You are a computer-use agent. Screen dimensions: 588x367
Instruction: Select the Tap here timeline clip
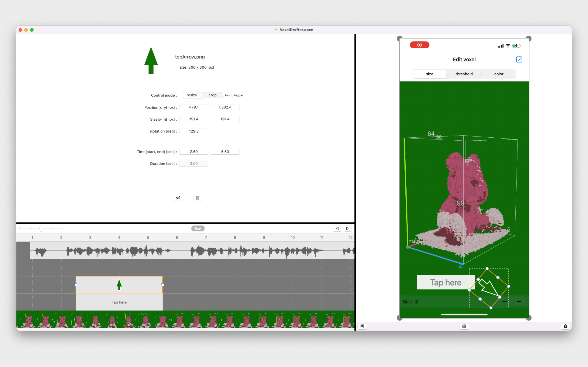pos(119,302)
